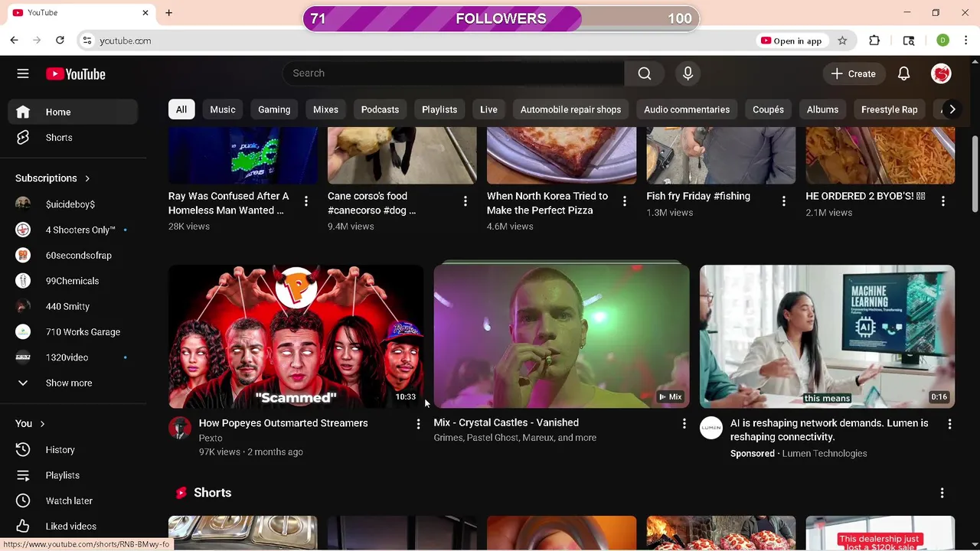
Task: Open options for Ray Was Confused video
Action: [305, 201]
